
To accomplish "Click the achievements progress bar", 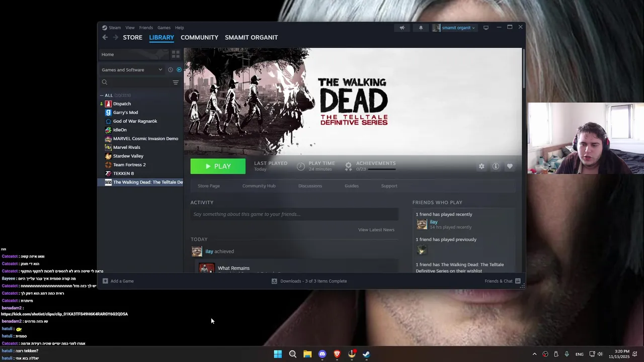I will (382, 169).
